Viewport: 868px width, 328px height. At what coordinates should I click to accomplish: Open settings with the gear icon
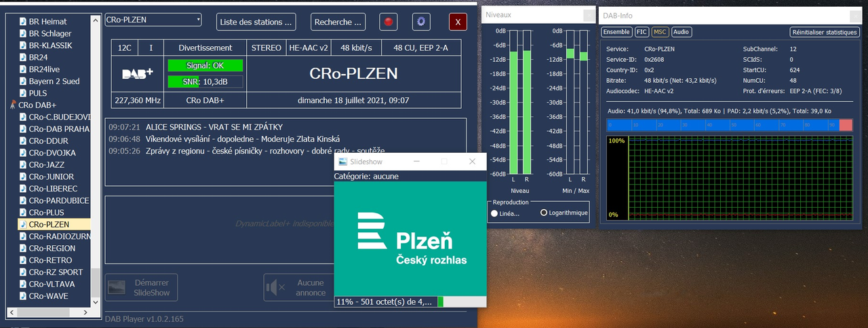click(421, 22)
